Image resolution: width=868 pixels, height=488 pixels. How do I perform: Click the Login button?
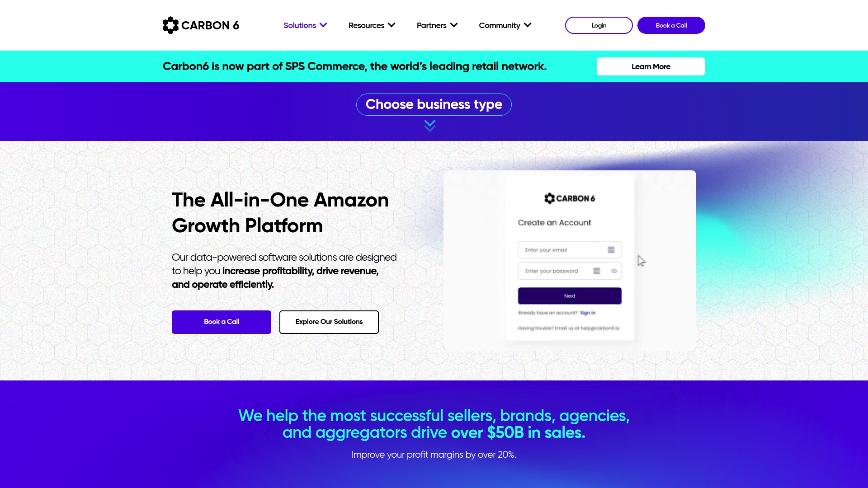tap(599, 25)
